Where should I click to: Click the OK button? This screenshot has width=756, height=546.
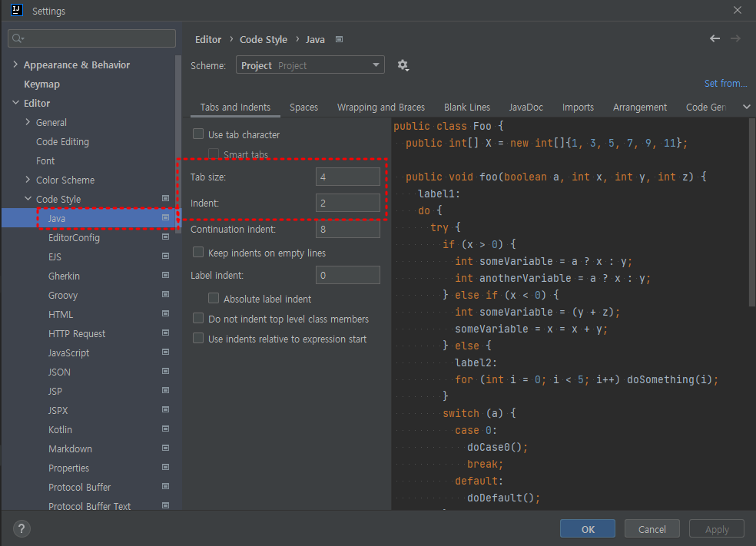tap(588, 528)
